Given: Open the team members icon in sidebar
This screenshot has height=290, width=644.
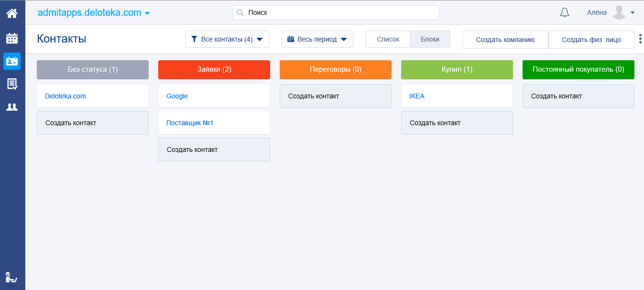Looking at the screenshot, I should (12, 107).
